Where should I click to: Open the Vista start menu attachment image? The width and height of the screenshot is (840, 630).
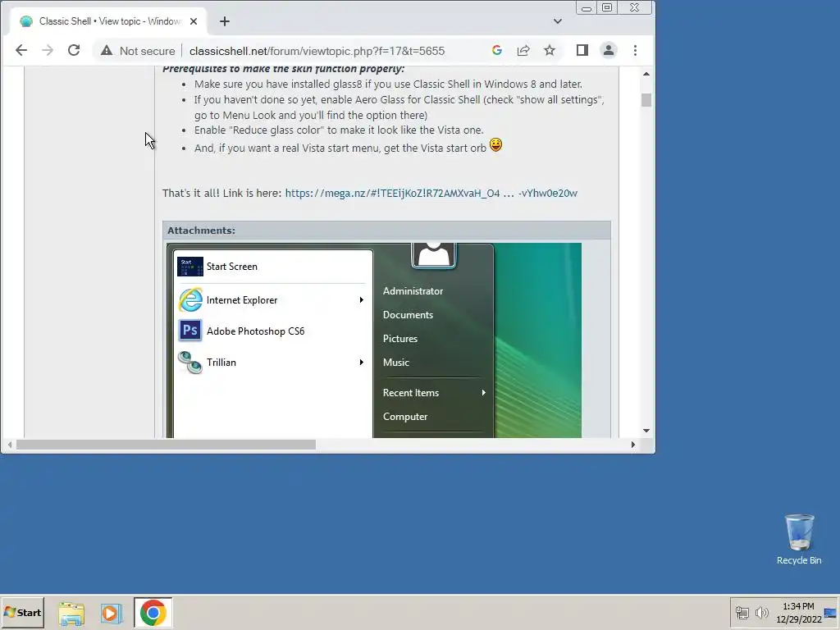(x=374, y=340)
